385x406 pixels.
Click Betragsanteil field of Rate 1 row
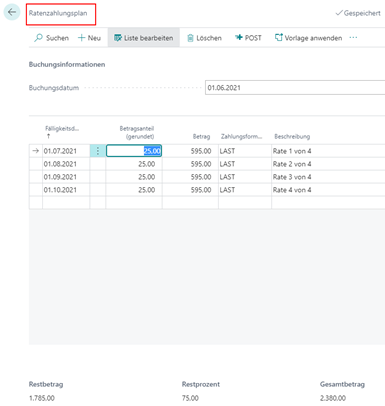(x=134, y=151)
